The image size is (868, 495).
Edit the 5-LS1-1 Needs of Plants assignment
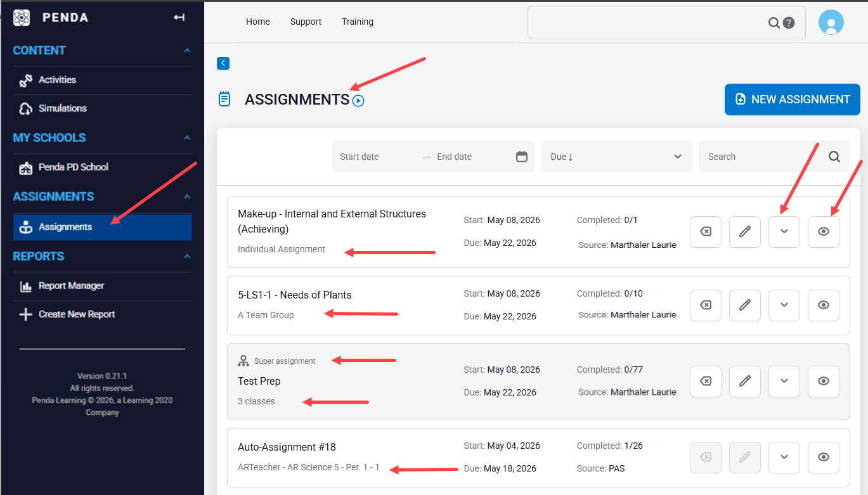[745, 305]
